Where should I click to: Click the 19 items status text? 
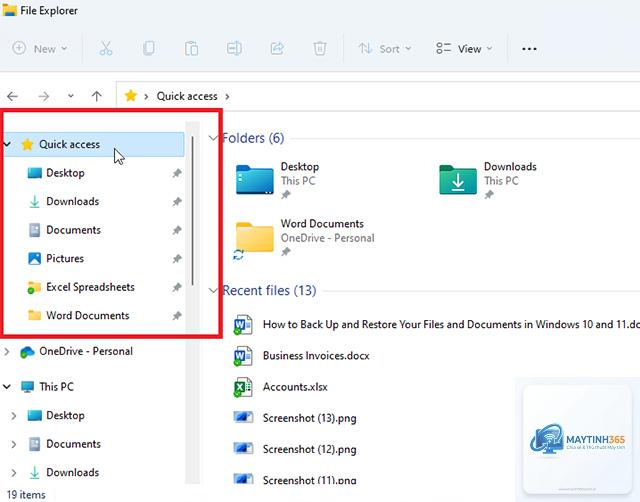point(26,495)
